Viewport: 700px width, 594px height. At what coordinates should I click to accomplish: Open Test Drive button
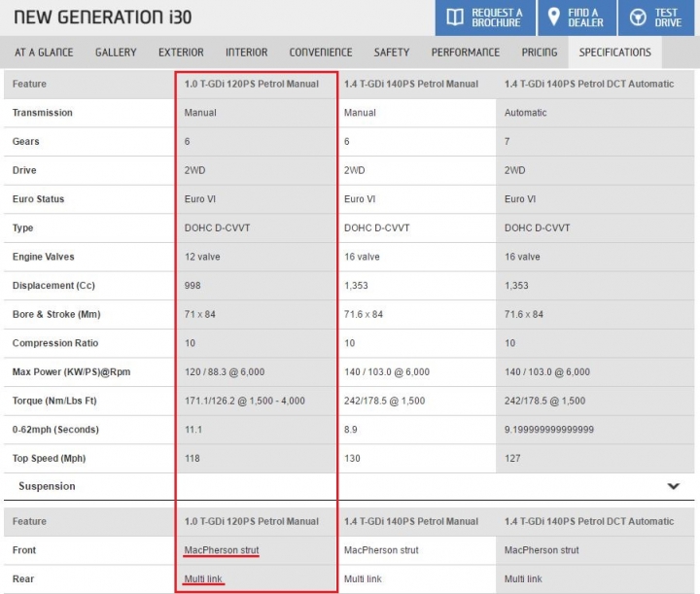[x=656, y=17]
